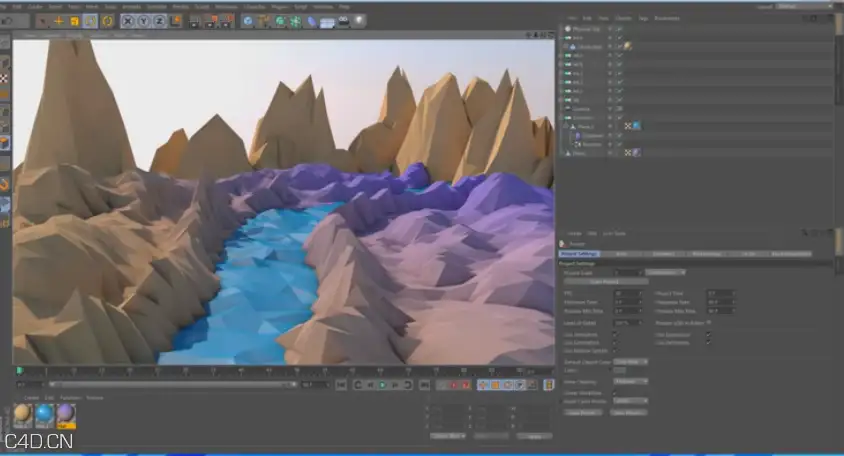Viewport: 844px width, 456px height.
Task: Toggle the Use Deformers checkbox
Action: [708, 342]
